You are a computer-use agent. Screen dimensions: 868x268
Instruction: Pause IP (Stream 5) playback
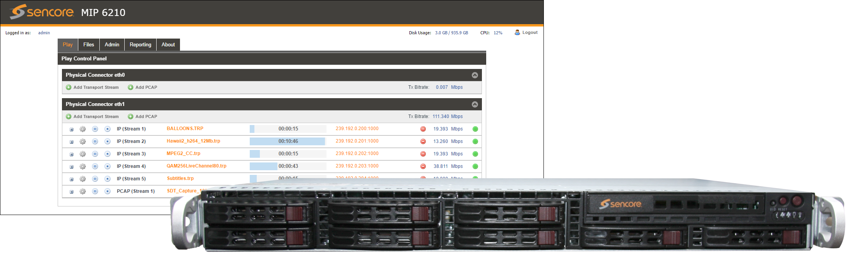pyautogui.click(x=95, y=179)
